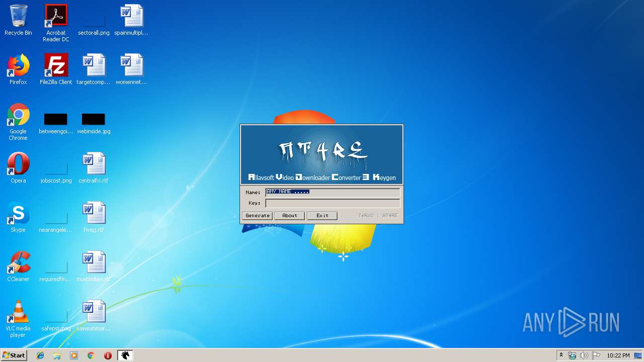Open the Recycle Bin desktop icon
Screen dimensions: 644x362
coord(18,21)
